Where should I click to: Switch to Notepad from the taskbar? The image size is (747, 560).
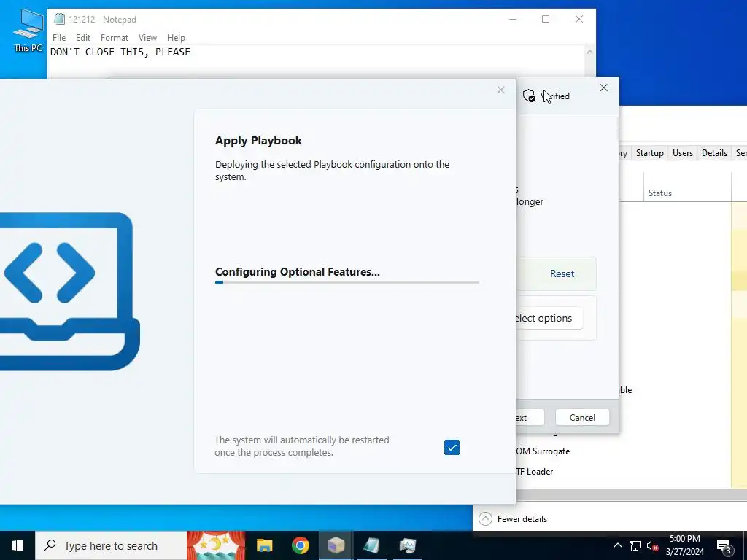pos(371,545)
